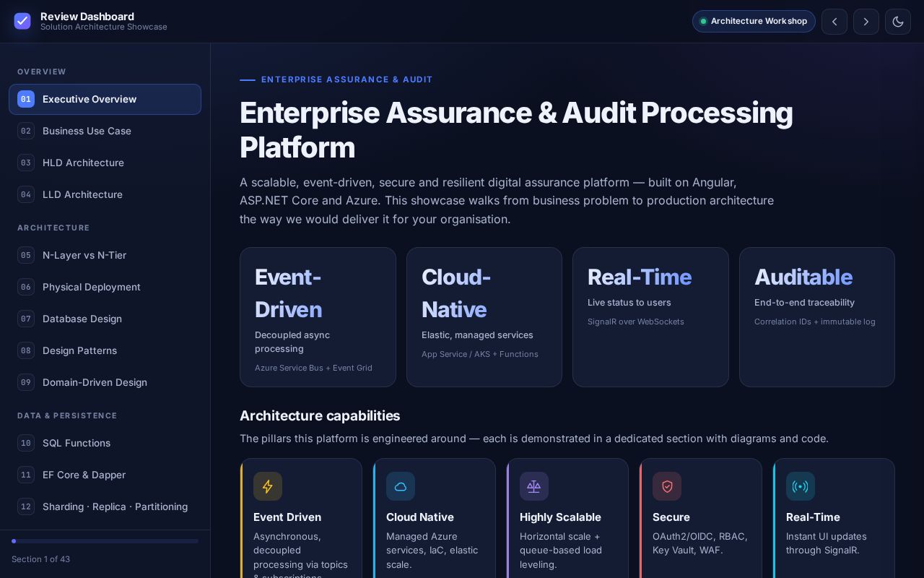Toggle dark mode with the moon icon
Image resolution: width=924 pixels, height=578 pixels.
point(898,22)
